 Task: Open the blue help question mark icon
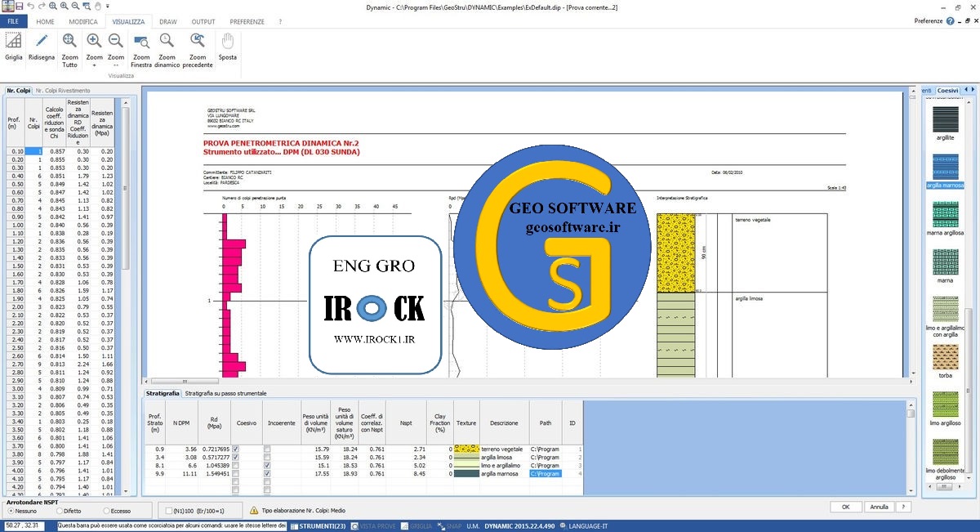[950, 20]
